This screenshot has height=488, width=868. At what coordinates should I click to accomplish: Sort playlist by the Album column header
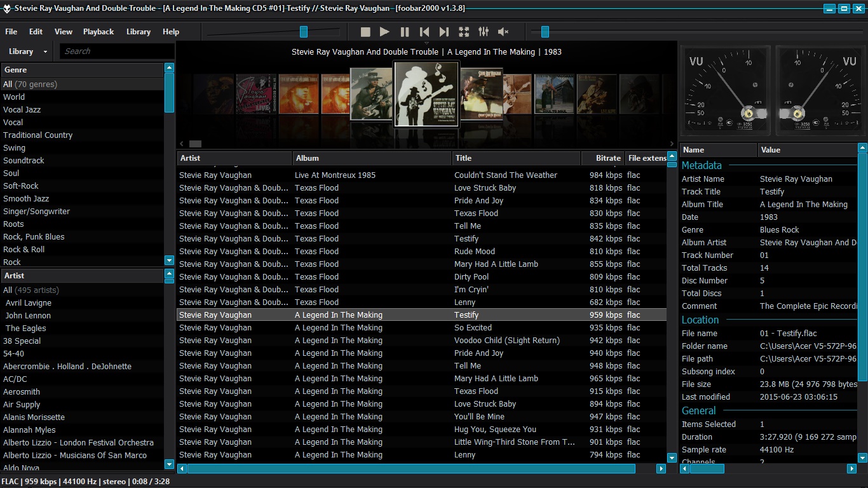(x=372, y=158)
